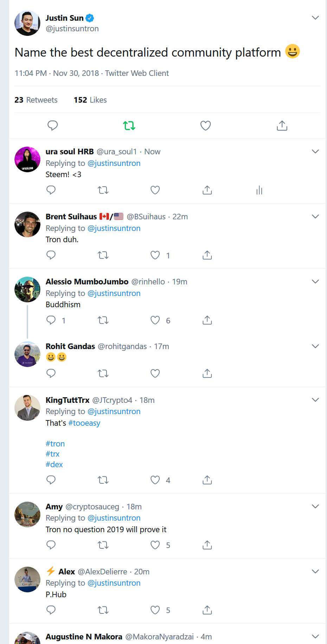
Task: Like Justin Sun's main tweet
Action: pyautogui.click(x=205, y=125)
